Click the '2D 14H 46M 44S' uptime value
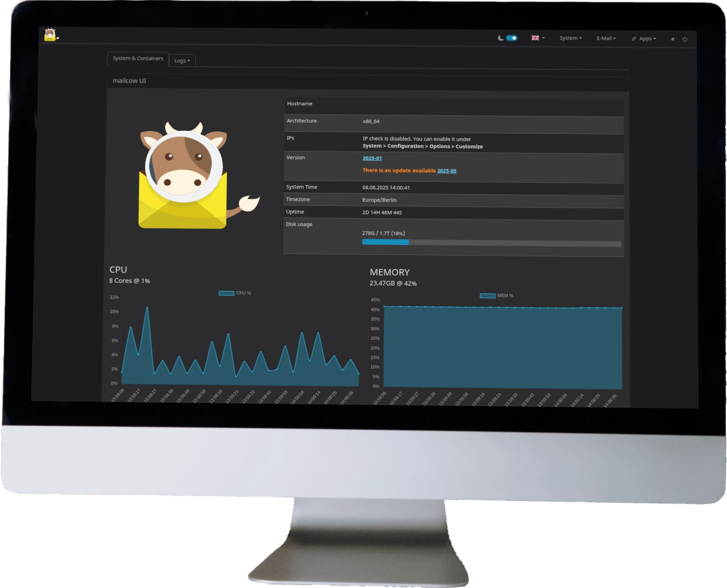The width and height of the screenshot is (727, 588). (x=382, y=212)
